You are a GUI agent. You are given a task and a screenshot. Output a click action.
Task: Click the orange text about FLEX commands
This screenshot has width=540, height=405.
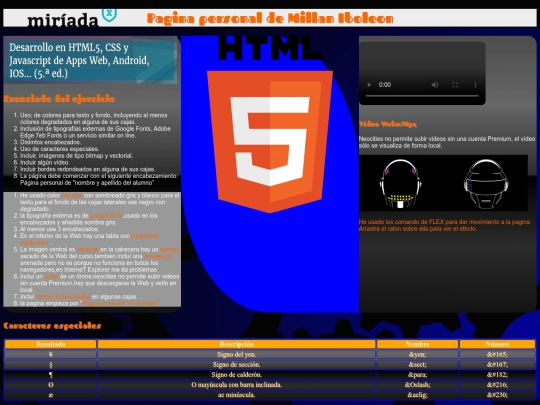click(x=444, y=225)
